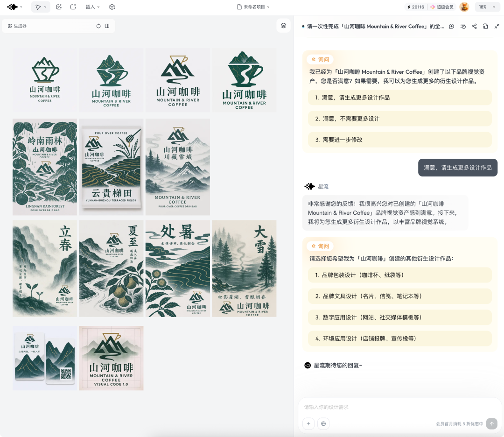Toggle the split panel icon in generator bar

coord(107,26)
